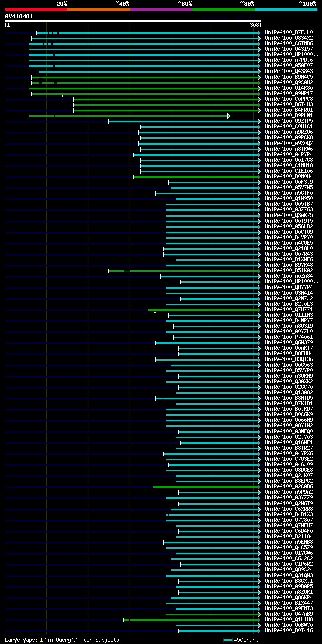This screenshot has width=322, height=644.
Task: Open hit UniRef100_A9NP17
Action: (x=289, y=94)
